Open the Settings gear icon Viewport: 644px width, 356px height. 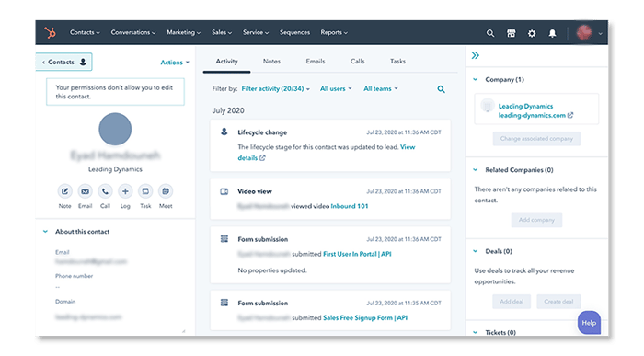click(x=532, y=33)
